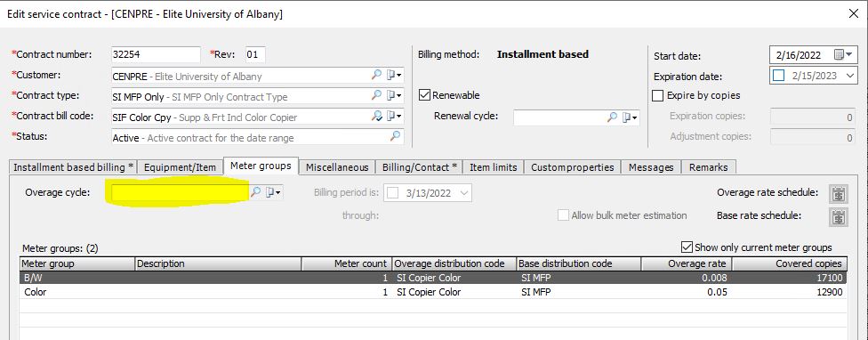Select the B/W meter group row
This screenshot has height=340, width=868.
(433, 278)
